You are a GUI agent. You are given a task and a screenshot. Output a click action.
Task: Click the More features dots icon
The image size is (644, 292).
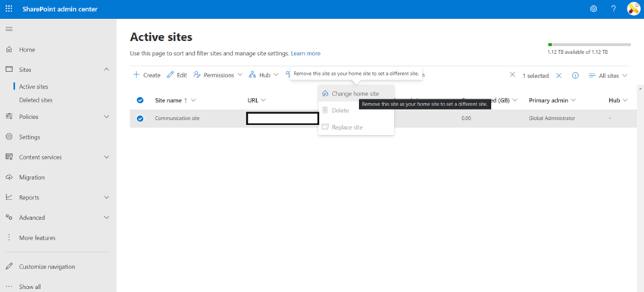[x=9, y=237]
